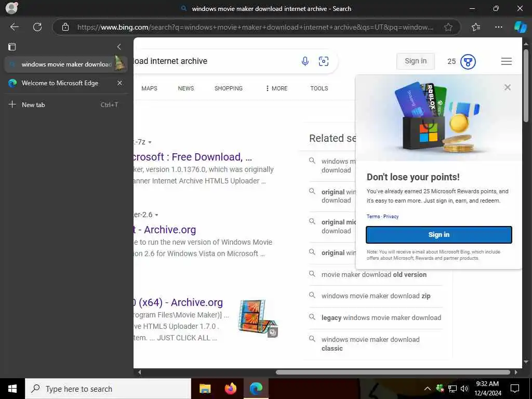Add page to favorites with star icon
532x399 pixels.
[448, 27]
